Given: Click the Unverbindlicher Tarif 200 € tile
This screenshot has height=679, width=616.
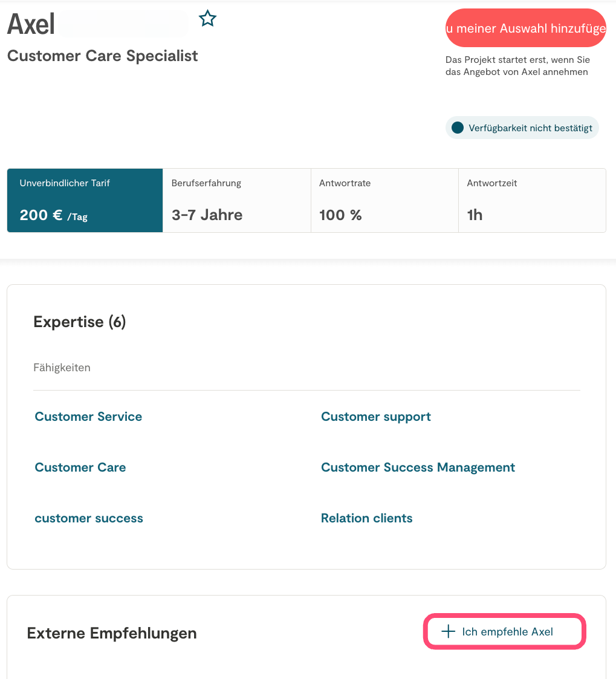Looking at the screenshot, I should (x=85, y=200).
